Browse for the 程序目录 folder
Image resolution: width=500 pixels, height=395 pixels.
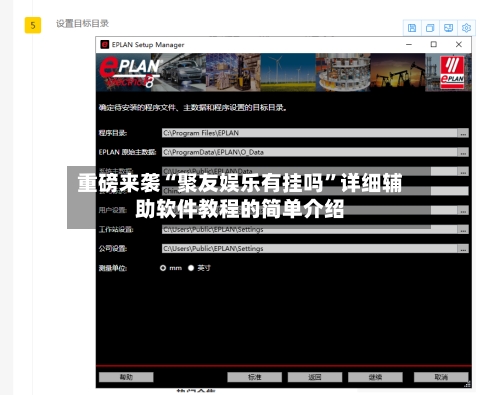(x=463, y=133)
